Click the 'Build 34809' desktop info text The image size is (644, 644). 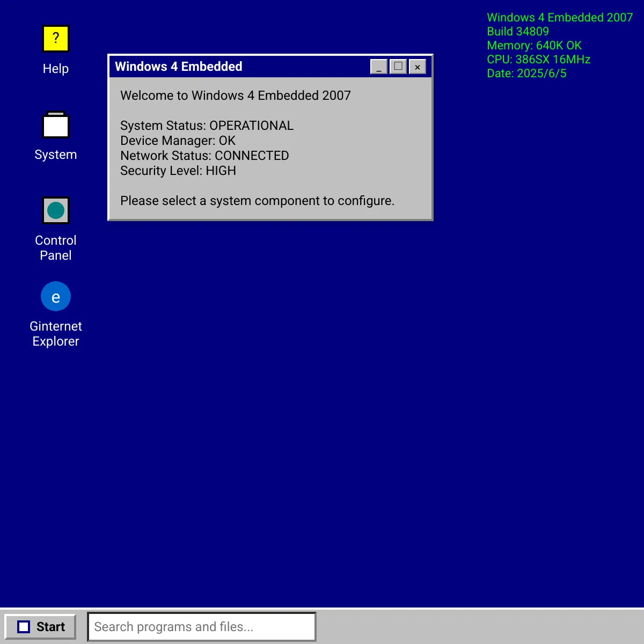click(x=518, y=32)
